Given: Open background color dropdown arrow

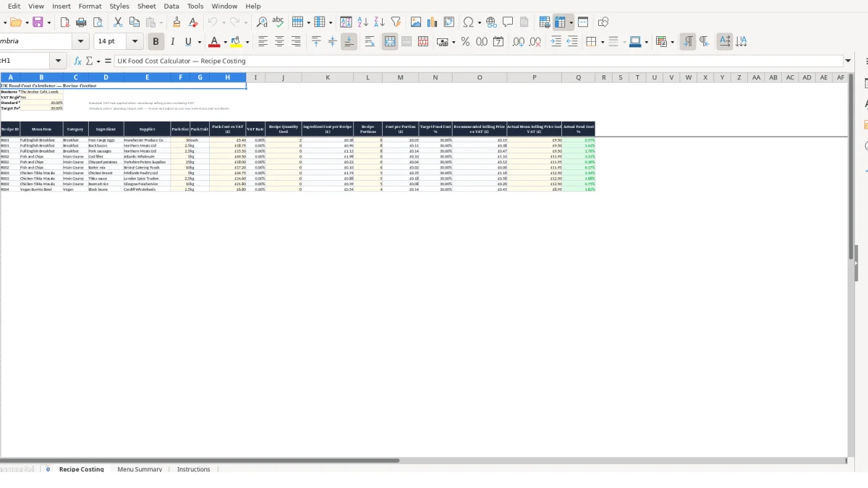Looking at the screenshot, I should pyautogui.click(x=247, y=42).
